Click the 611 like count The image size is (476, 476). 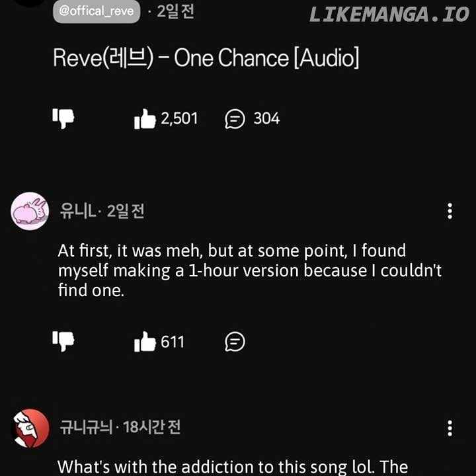pyautogui.click(x=173, y=342)
